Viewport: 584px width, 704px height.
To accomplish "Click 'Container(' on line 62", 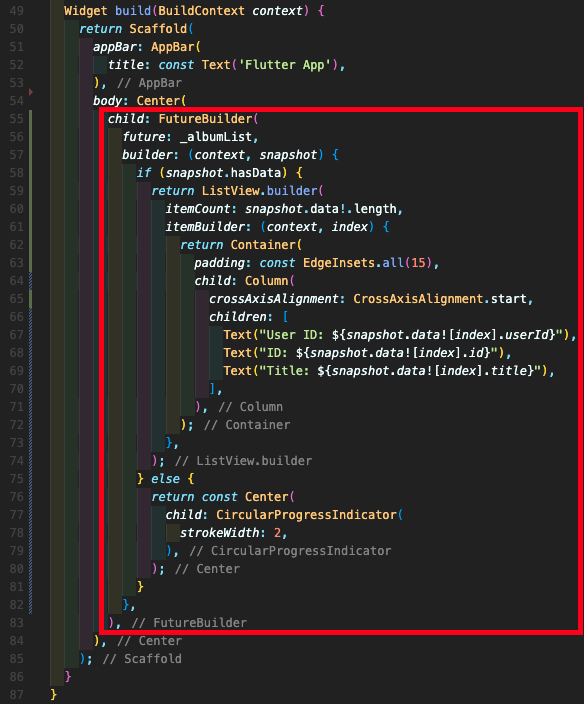I will [266, 245].
